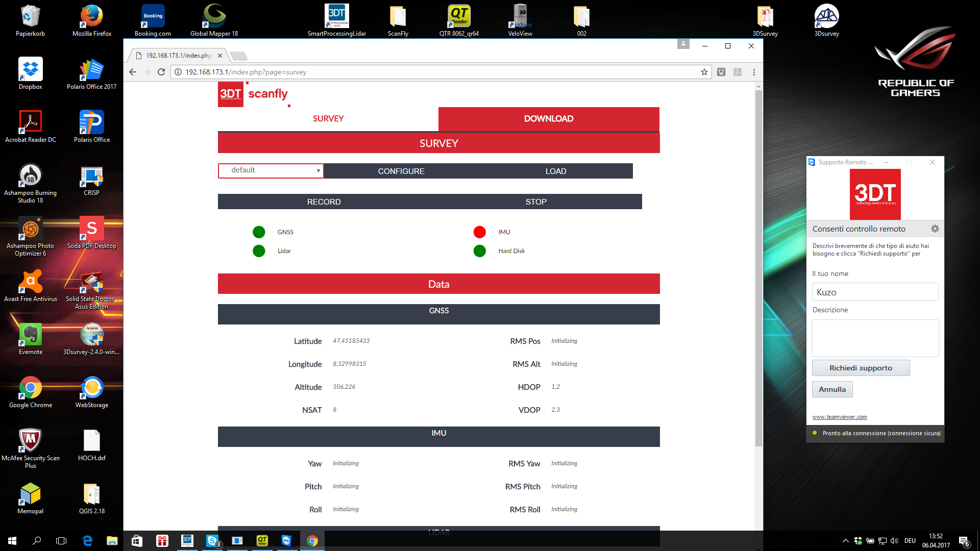Expand the default configuration dropdown
Image resolution: width=980 pixels, height=551 pixels.
pyautogui.click(x=271, y=170)
